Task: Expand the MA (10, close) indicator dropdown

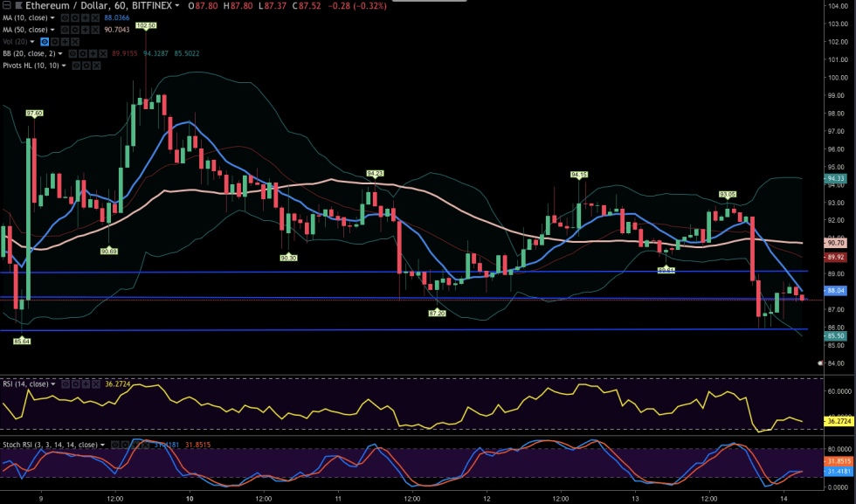Action: [53, 17]
